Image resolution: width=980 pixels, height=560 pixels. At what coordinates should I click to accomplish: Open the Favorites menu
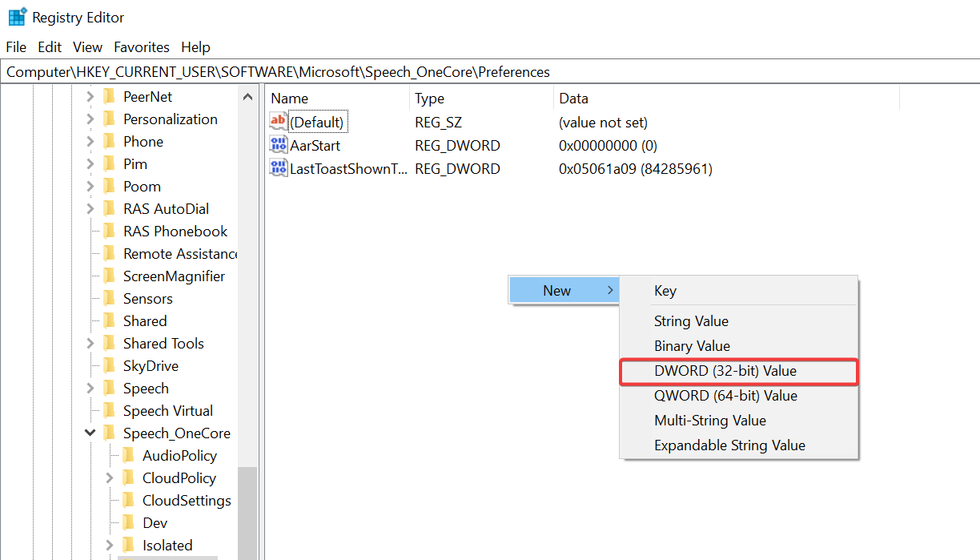(142, 47)
